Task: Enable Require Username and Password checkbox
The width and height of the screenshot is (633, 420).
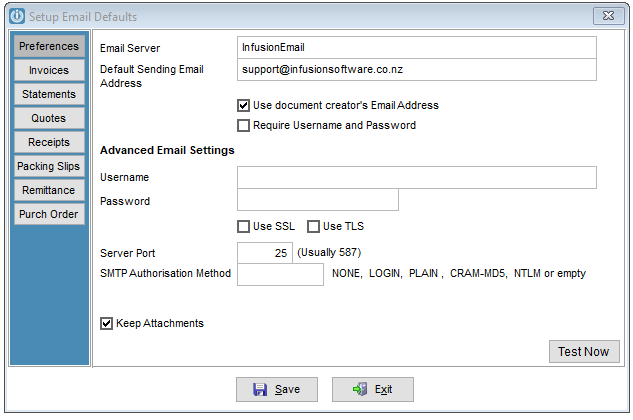Action: pyautogui.click(x=243, y=126)
